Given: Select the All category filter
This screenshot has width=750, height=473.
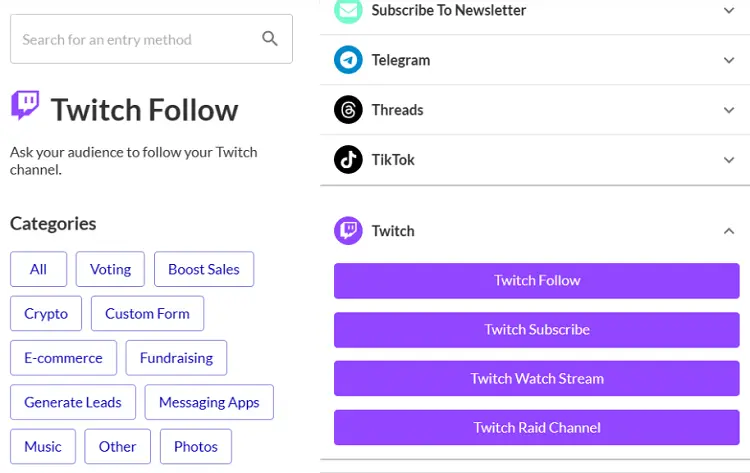Looking at the screenshot, I should point(38,269).
